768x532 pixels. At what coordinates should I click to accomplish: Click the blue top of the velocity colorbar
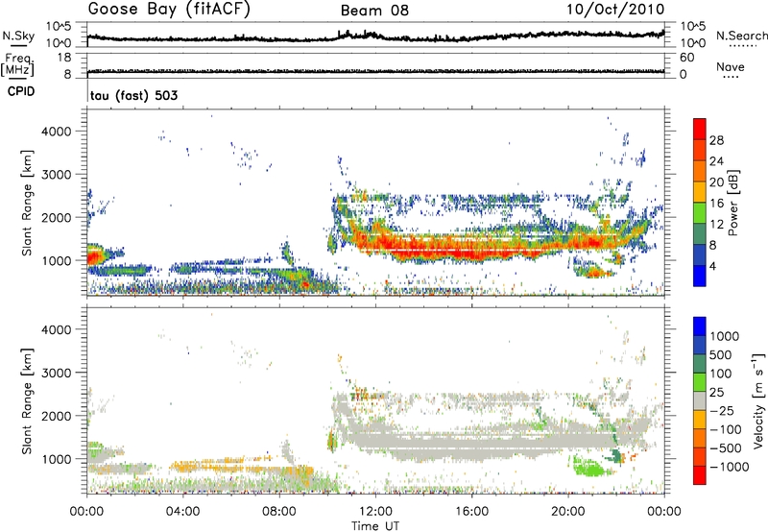[700, 326]
